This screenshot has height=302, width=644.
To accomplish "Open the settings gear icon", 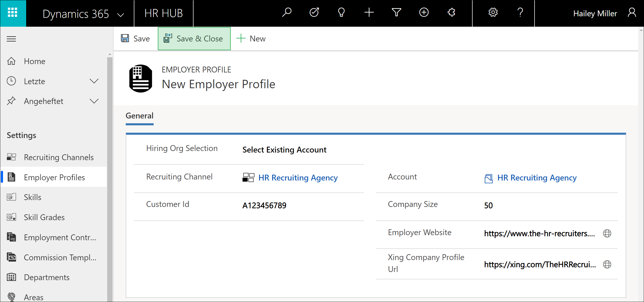I will click(493, 12).
